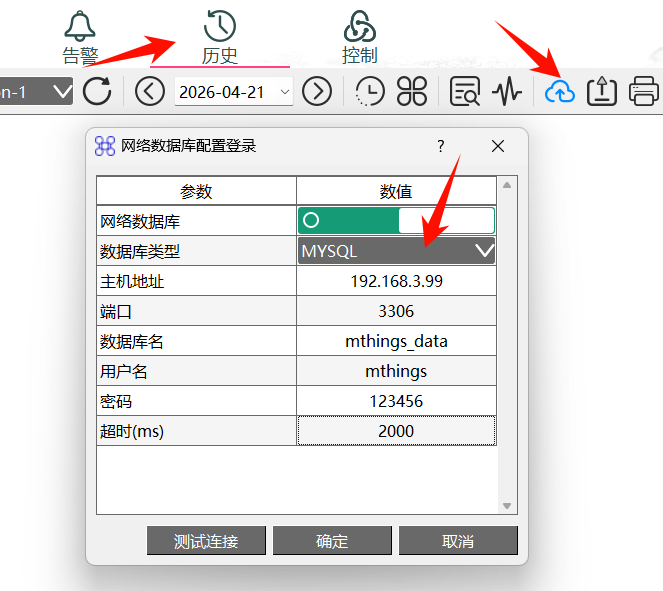663x591 pixels.
Task: Click the scrollbar down arrow in dialog
Action: (x=507, y=506)
